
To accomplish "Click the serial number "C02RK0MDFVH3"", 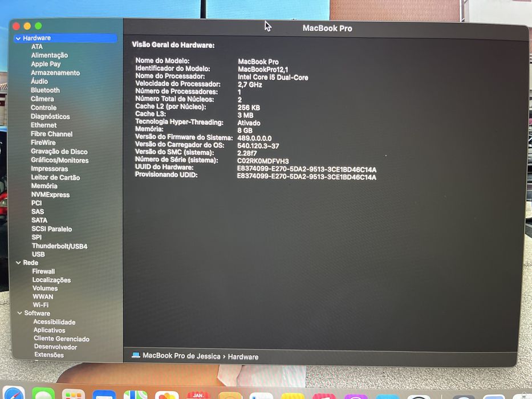I will point(263,161).
